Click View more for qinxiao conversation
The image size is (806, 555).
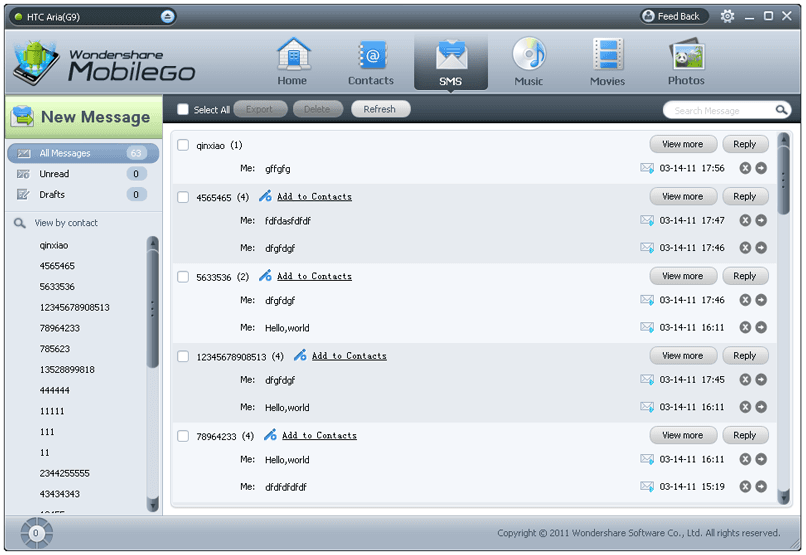click(x=683, y=144)
